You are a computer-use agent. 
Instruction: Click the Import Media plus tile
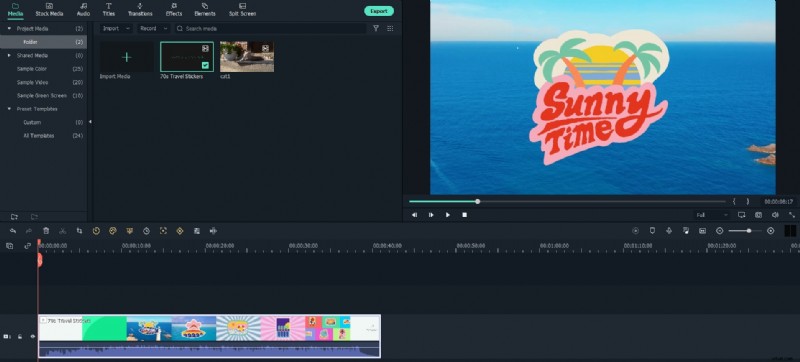127,57
